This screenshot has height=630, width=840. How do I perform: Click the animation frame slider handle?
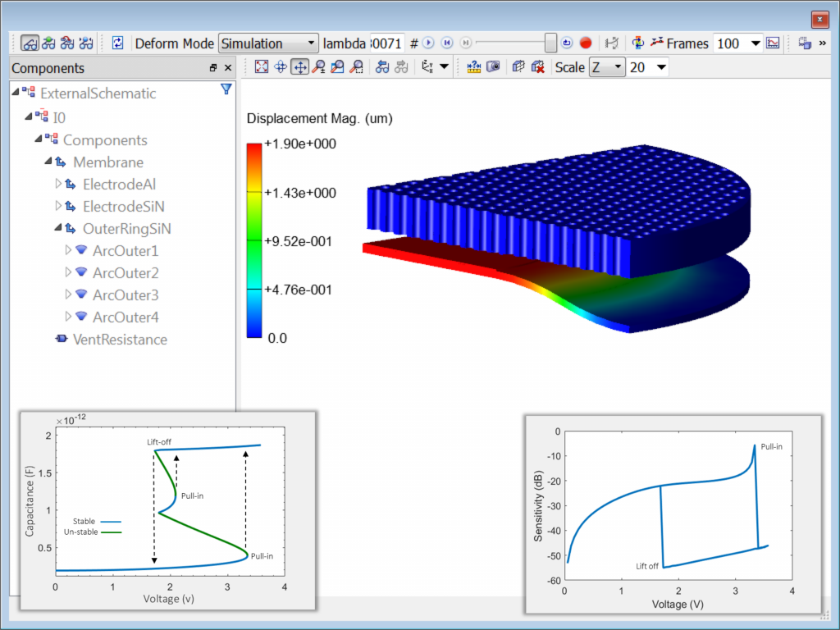[550, 43]
